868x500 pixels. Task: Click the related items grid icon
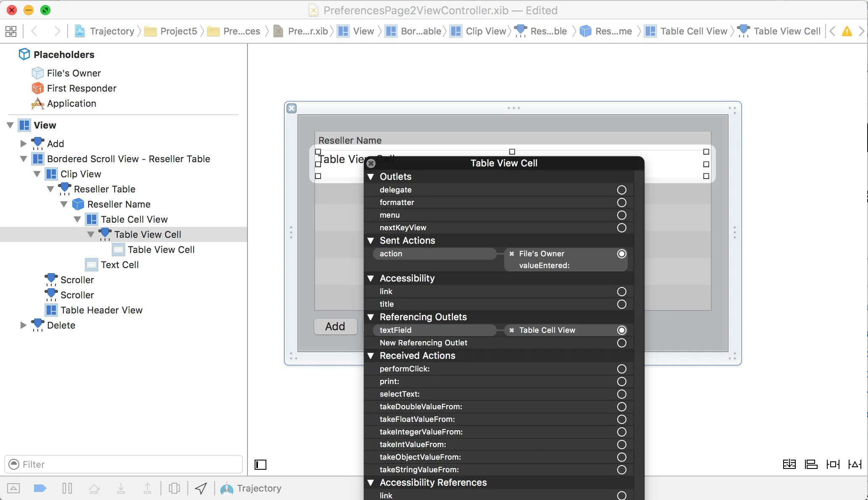coord(11,31)
